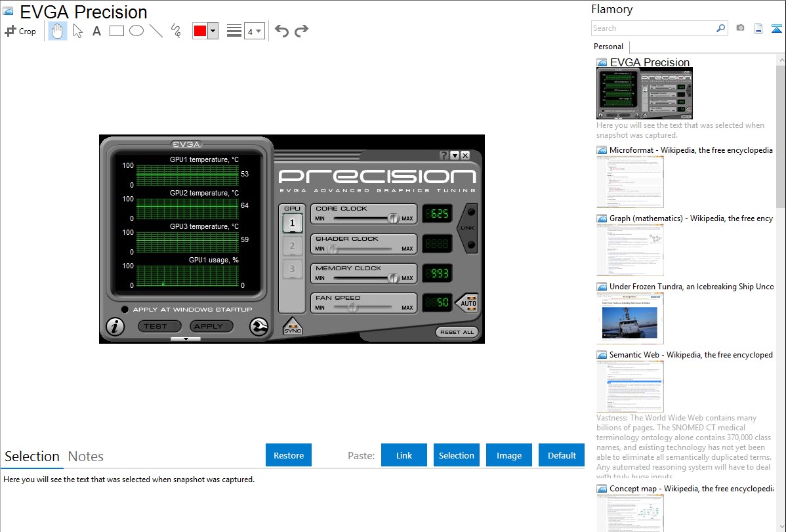Click the red color swatch
786x532 pixels.
[x=200, y=31]
